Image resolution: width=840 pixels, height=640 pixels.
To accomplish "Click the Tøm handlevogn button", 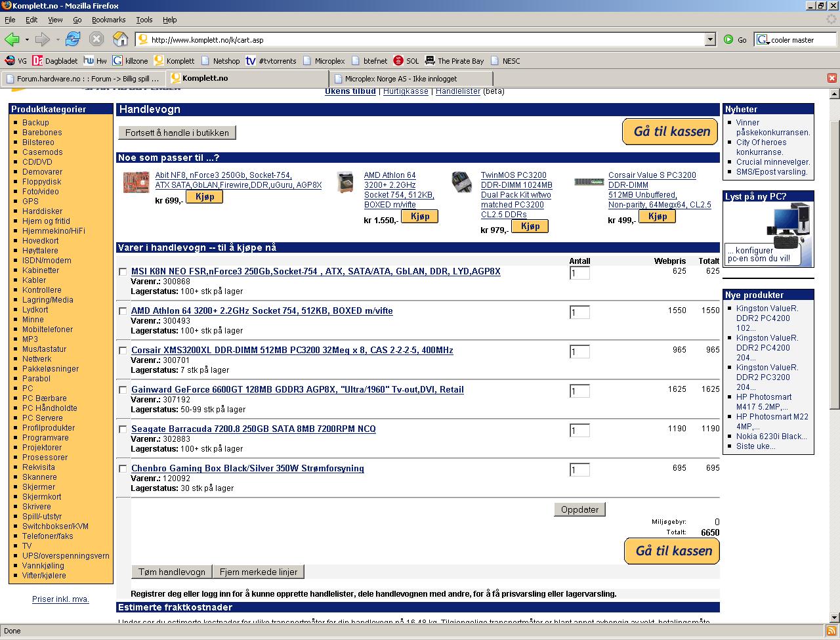I will click(172, 572).
